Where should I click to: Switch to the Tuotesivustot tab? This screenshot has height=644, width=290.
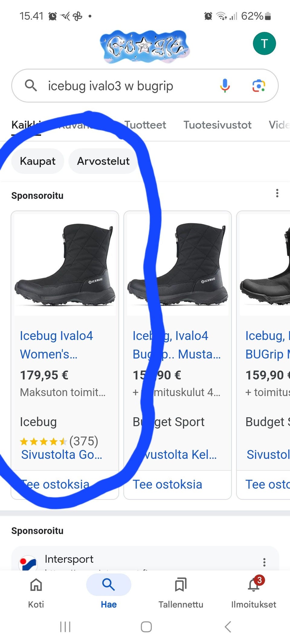click(218, 125)
